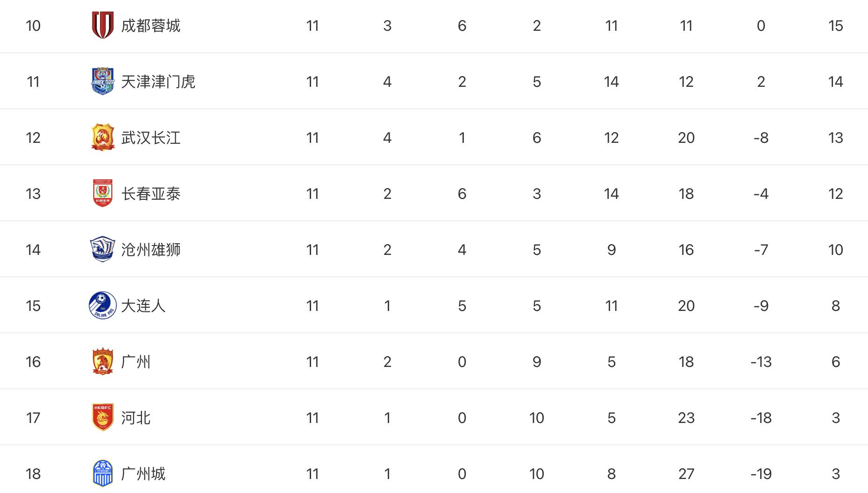Click the Hebei FC (河北) club badge
The image size is (868, 493).
coord(102,417)
